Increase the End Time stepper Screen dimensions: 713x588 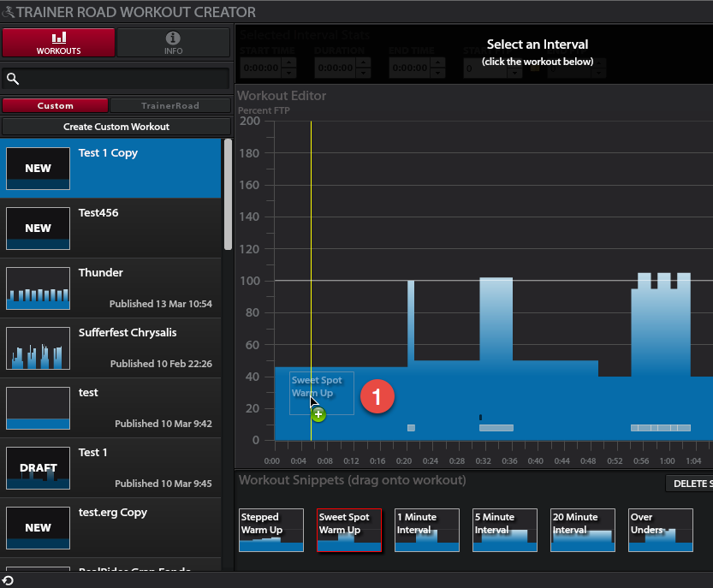click(438, 62)
